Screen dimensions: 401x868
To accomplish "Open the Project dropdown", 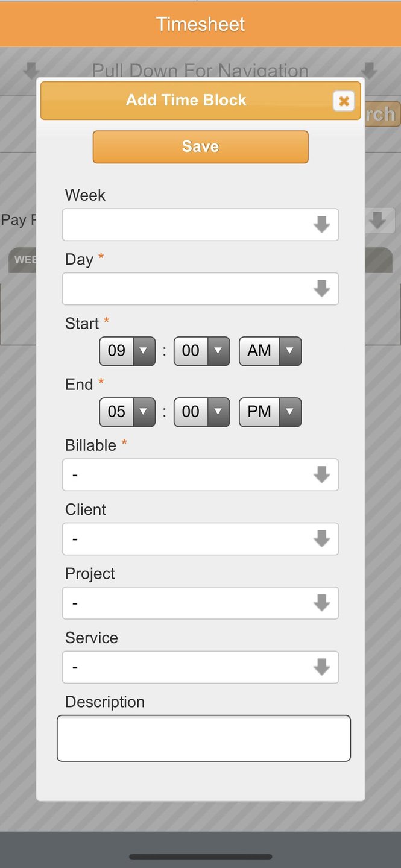I will coord(200,603).
